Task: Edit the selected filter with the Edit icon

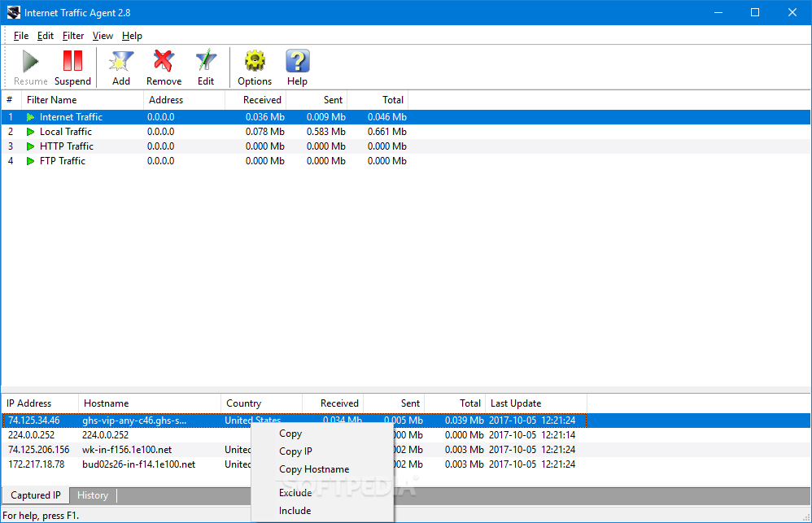Action: point(206,61)
